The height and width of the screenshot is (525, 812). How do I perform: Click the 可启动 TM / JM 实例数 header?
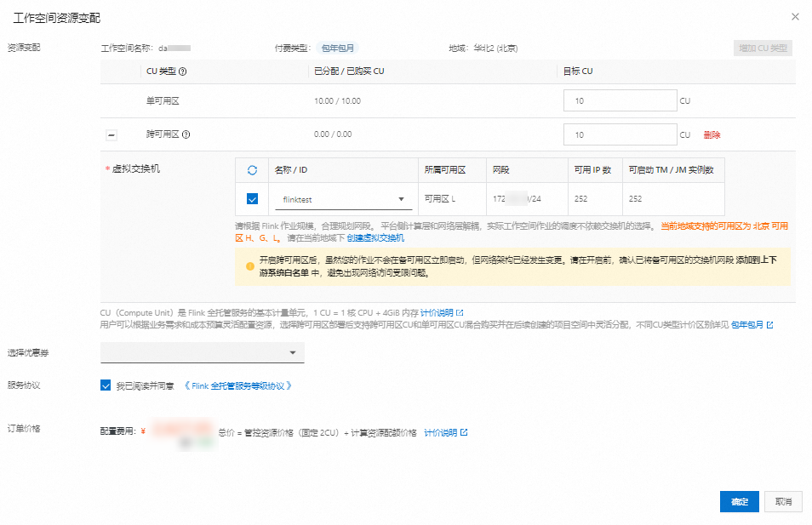(x=671, y=170)
